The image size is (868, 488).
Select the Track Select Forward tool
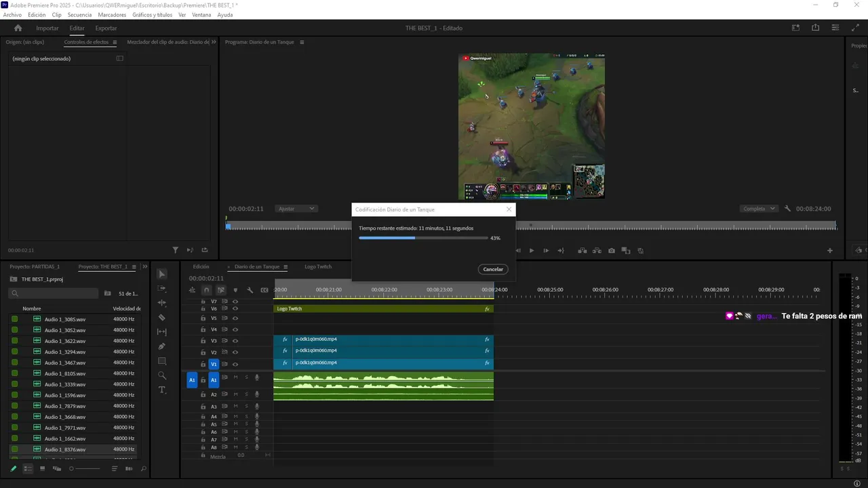pos(162,289)
